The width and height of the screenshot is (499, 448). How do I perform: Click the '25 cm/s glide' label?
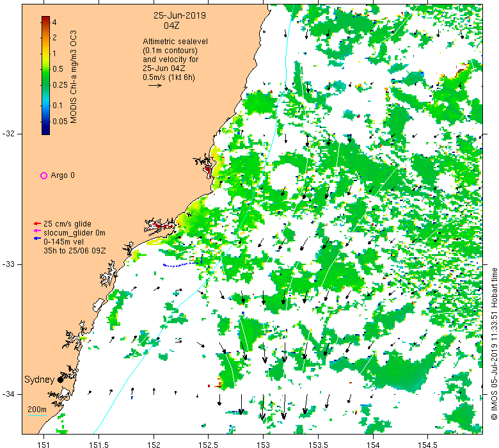(x=67, y=224)
